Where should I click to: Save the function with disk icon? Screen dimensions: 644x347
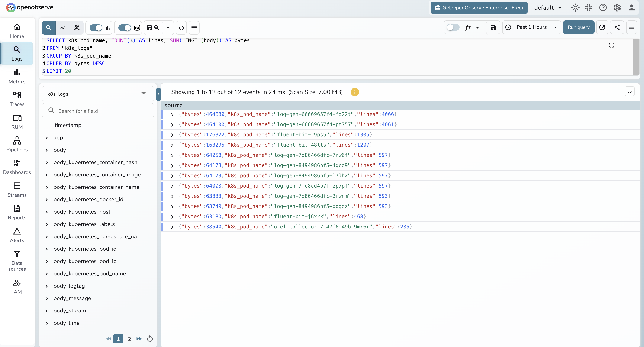pos(493,27)
